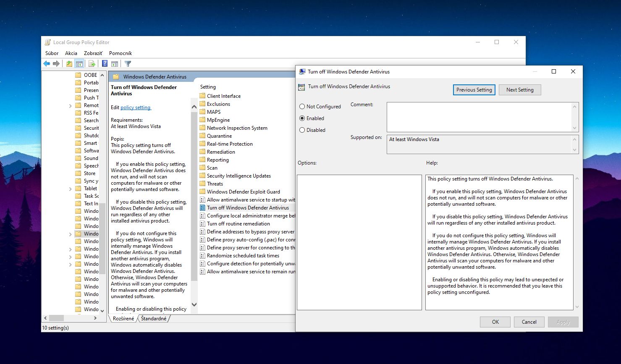Open the Akcia menu

71,53
